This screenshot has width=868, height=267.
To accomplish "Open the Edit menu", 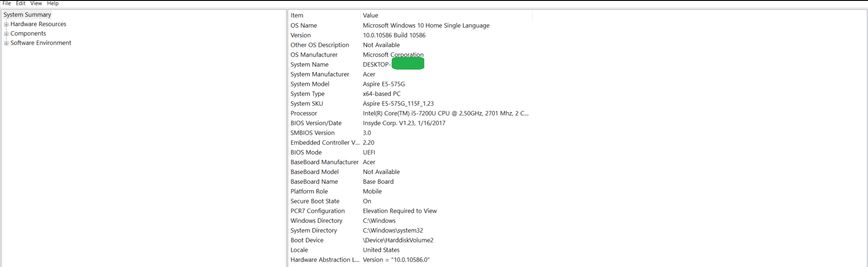I will [21, 3].
